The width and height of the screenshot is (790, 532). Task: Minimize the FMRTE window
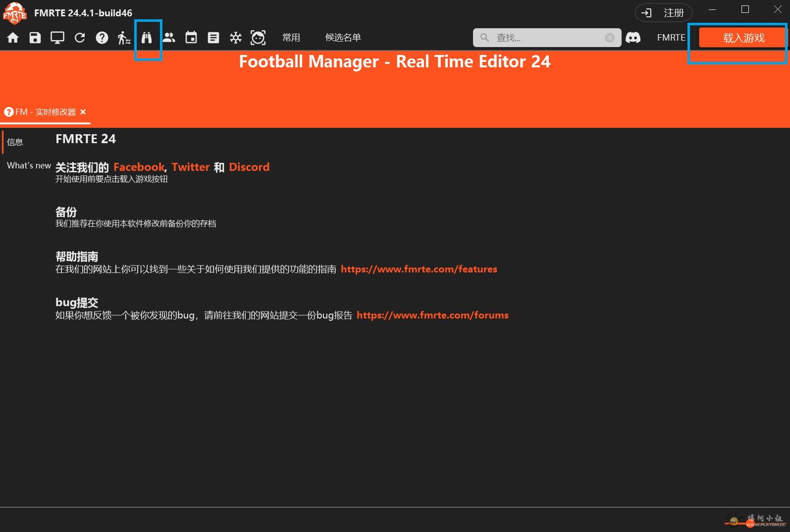pos(712,9)
